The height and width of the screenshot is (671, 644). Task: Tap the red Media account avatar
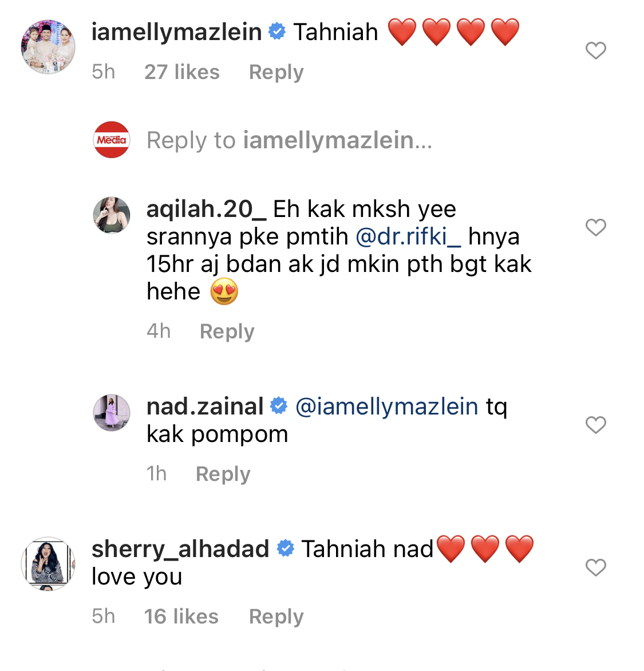tap(112, 140)
